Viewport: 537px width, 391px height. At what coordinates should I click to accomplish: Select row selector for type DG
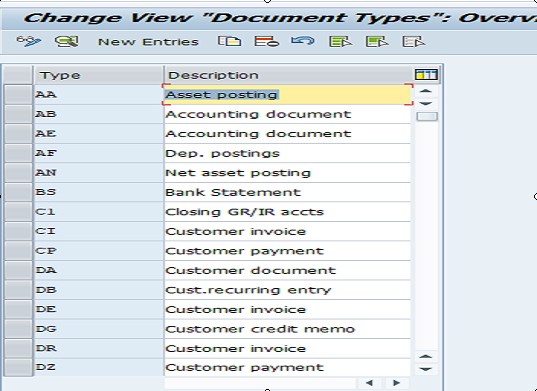tap(18, 329)
